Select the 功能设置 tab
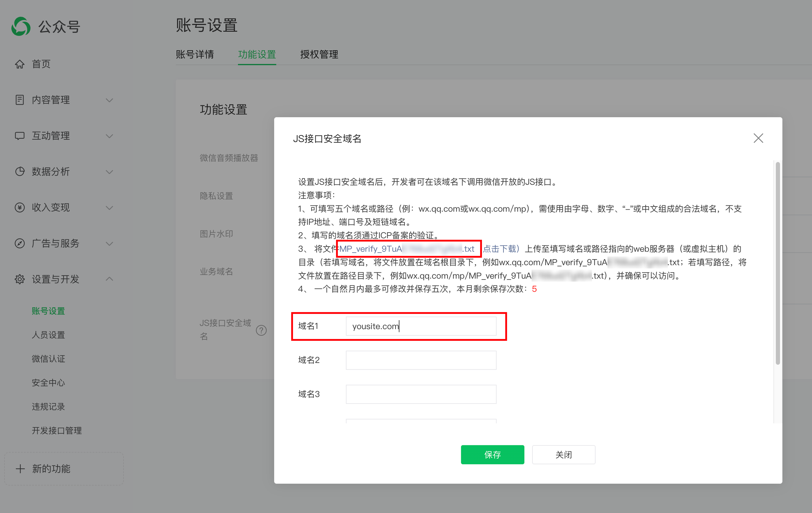This screenshot has height=513, width=812. pyautogui.click(x=257, y=54)
